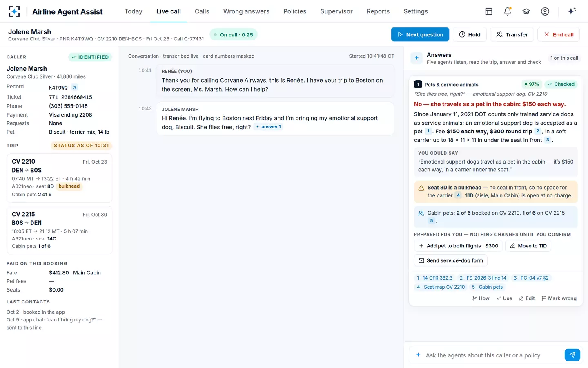588x368 pixels.
Task: Click the answer 1 chip in transcript
Action: [x=269, y=127]
